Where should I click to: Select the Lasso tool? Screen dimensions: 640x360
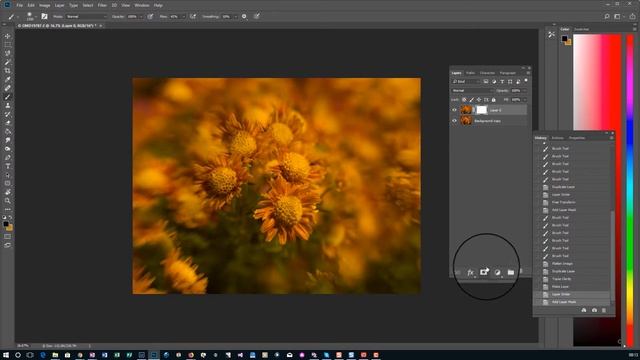tap(7, 53)
